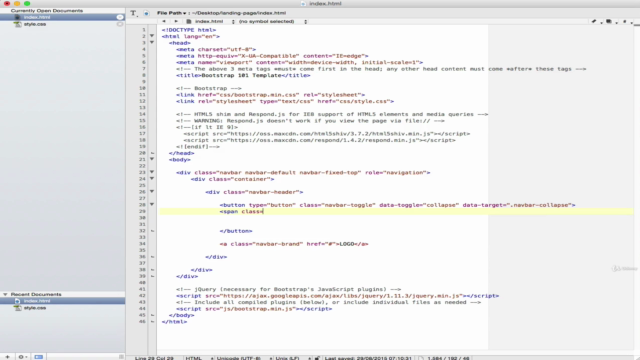The width and height of the screenshot is (640, 360).
Task: Select style.css under Recent Documents
Action: point(62,308)
